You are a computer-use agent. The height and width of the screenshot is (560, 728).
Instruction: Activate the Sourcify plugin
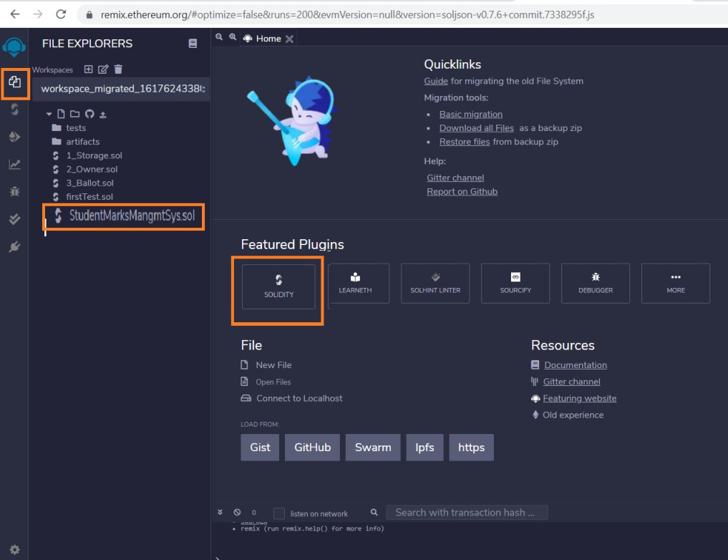pos(515,284)
